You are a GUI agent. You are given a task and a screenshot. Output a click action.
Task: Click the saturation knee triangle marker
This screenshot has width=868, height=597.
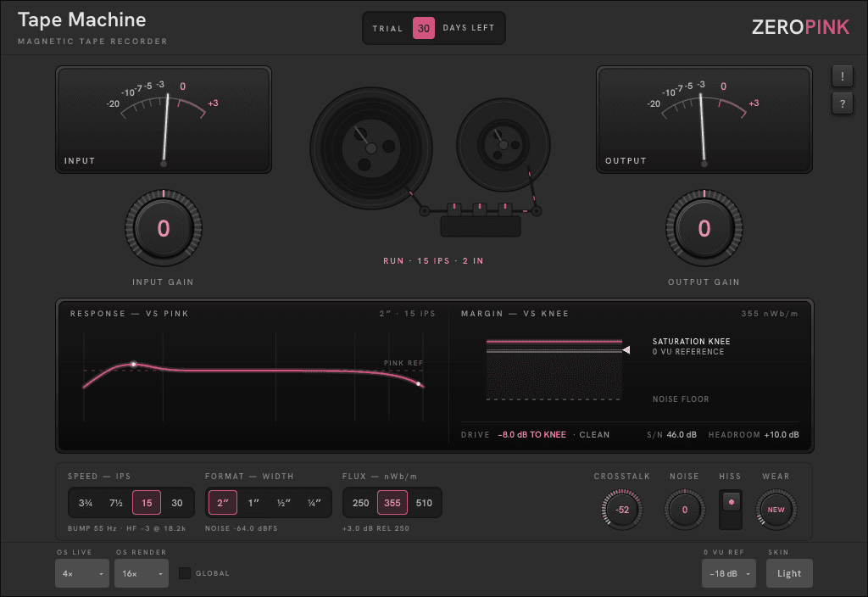(626, 350)
